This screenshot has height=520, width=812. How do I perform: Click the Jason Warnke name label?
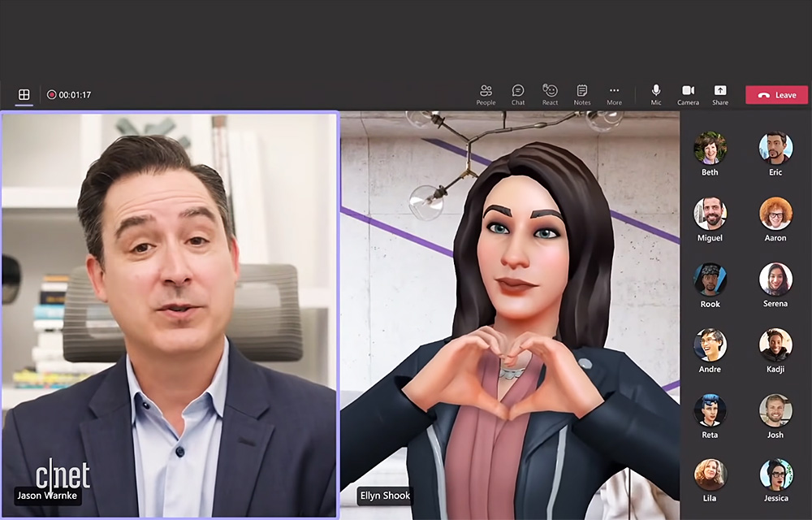[x=47, y=496]
